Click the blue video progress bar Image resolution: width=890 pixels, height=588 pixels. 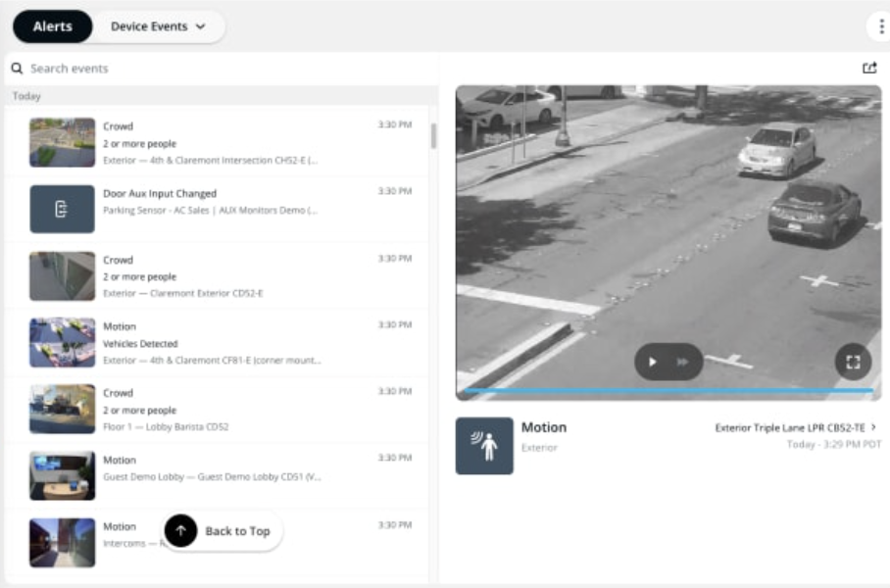click(667, 391)
